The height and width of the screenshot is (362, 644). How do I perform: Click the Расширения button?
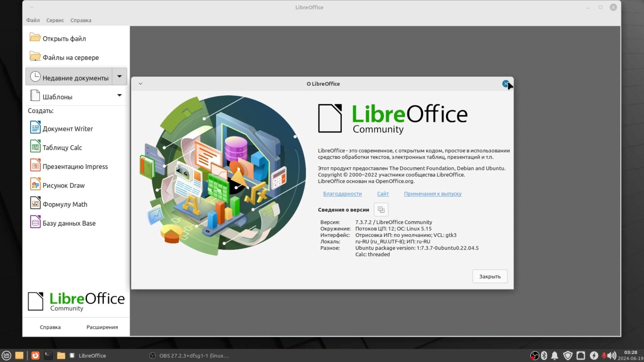click(102, 327)
